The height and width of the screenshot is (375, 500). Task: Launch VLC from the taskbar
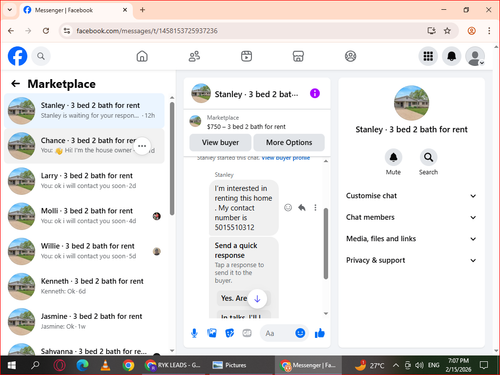(x=105, y=365)
